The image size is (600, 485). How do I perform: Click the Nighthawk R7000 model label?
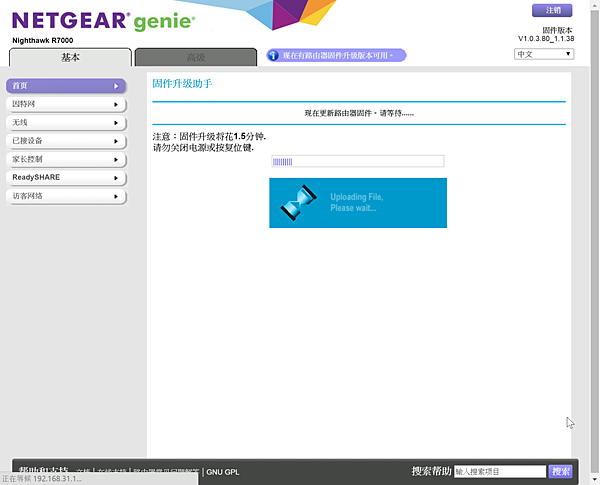pyautogui.click(x=42, y=41)
